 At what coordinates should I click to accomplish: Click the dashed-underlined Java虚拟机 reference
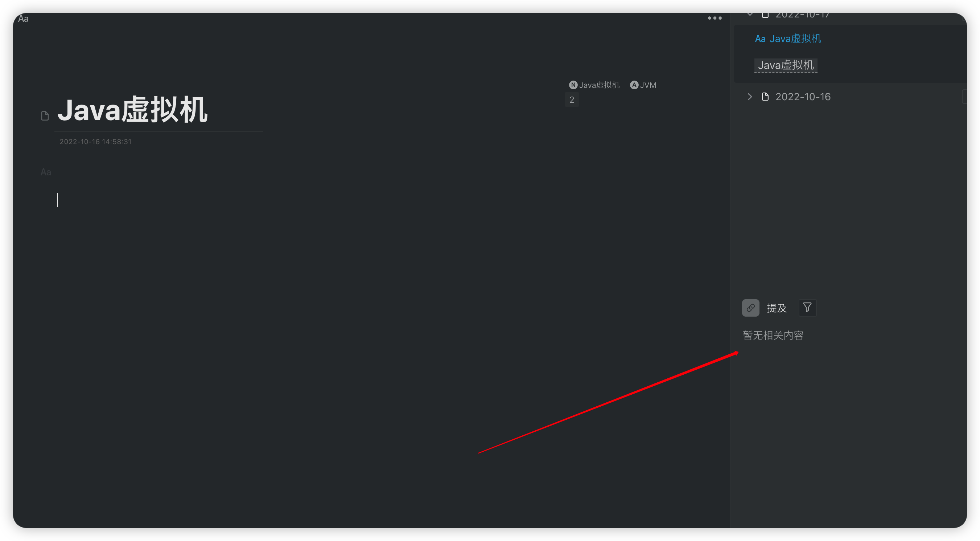pyautogui.click(x=786, y=65)
